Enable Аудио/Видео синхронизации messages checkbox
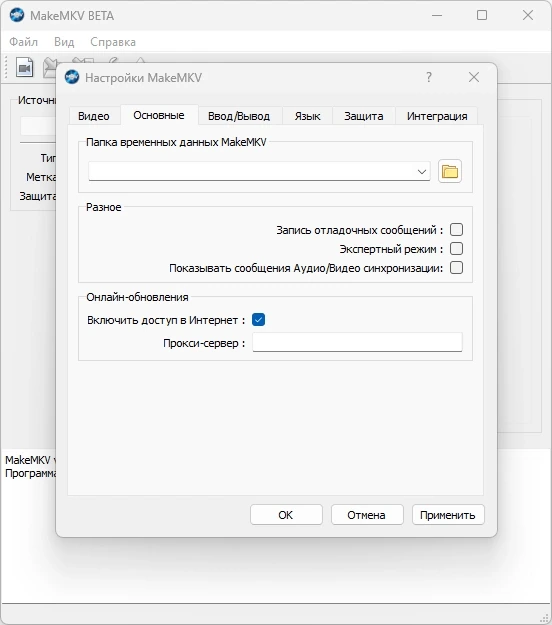This screenshot has height=625, width=552. pyautogui.click(x=456, y=267)
